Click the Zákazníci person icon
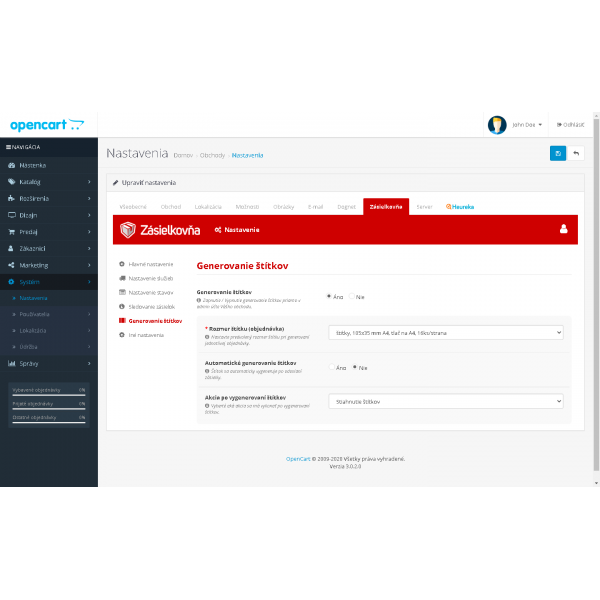The height and width of the screenshot is (600, 600). click(11, 248)
